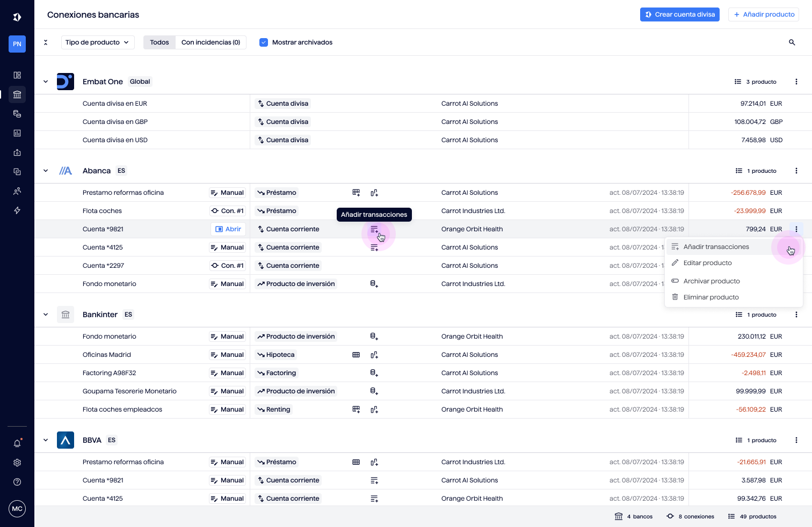Open notifications bell in sidebar

pyautogui.click(x=17, y=443)
